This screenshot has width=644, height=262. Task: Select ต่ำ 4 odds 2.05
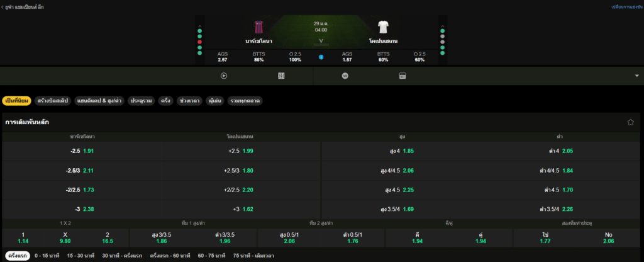560,151
